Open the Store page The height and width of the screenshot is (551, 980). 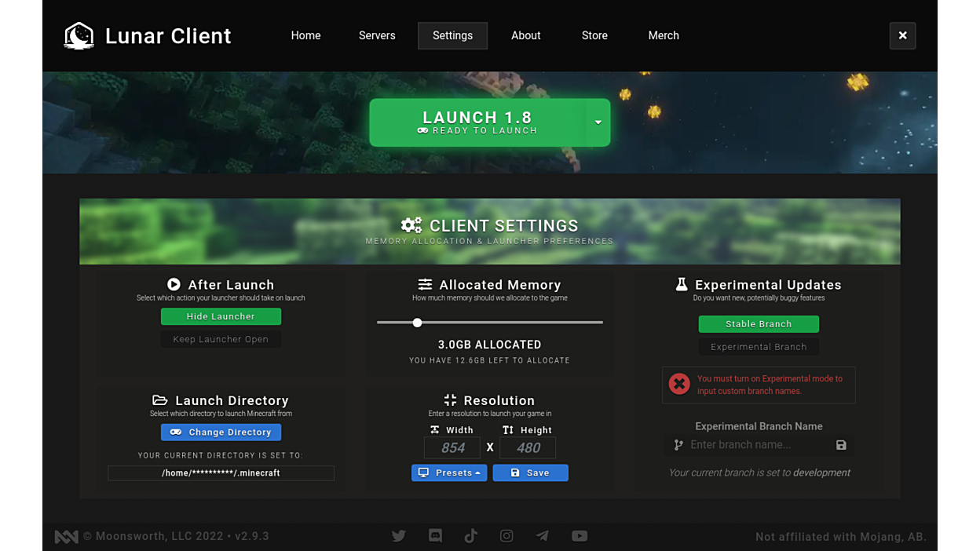(594, 35)
